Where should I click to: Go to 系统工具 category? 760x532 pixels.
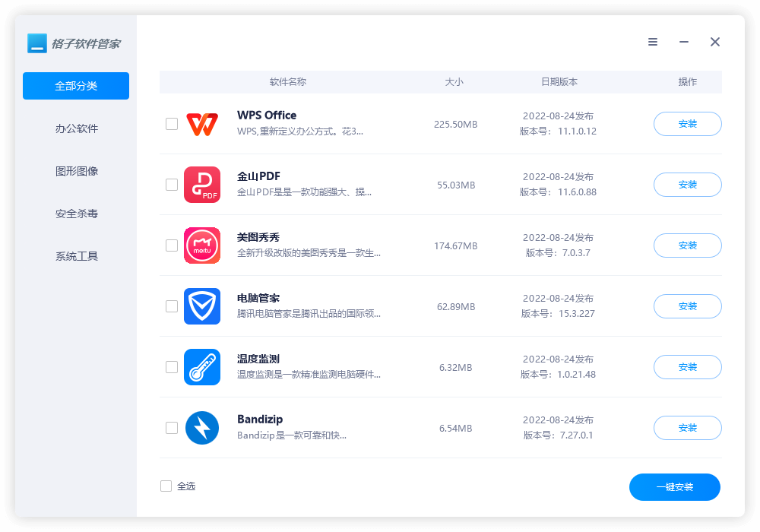pyautogui.click(x=76, y=256)
